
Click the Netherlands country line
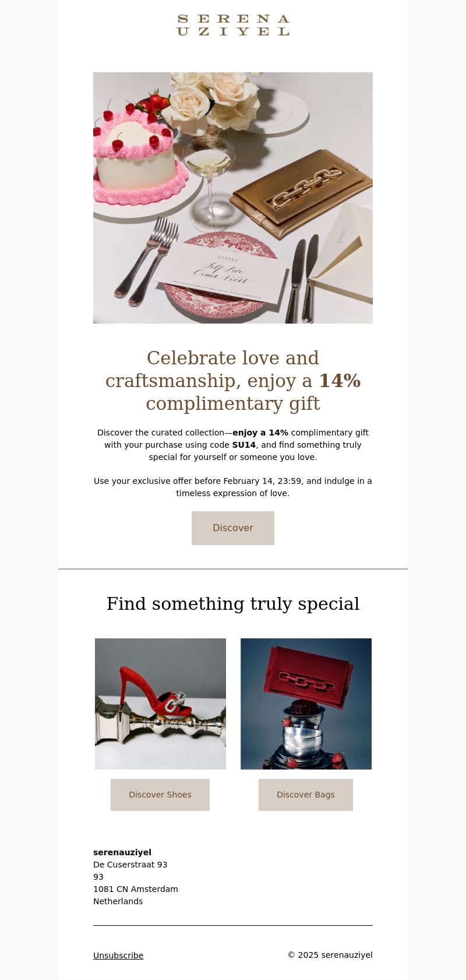pyautogui.click(x=118, y=901)
